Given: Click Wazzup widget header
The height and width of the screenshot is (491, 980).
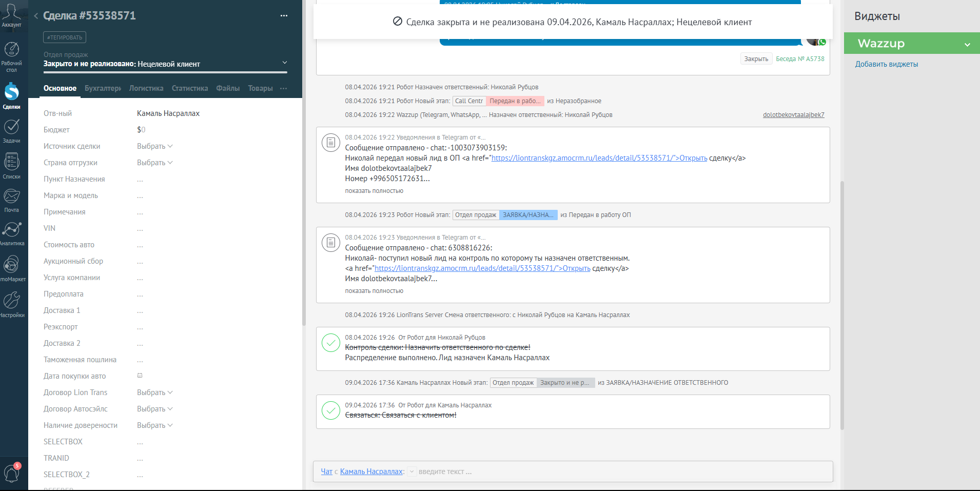Looking at the screenshot, I should point(912,44).
